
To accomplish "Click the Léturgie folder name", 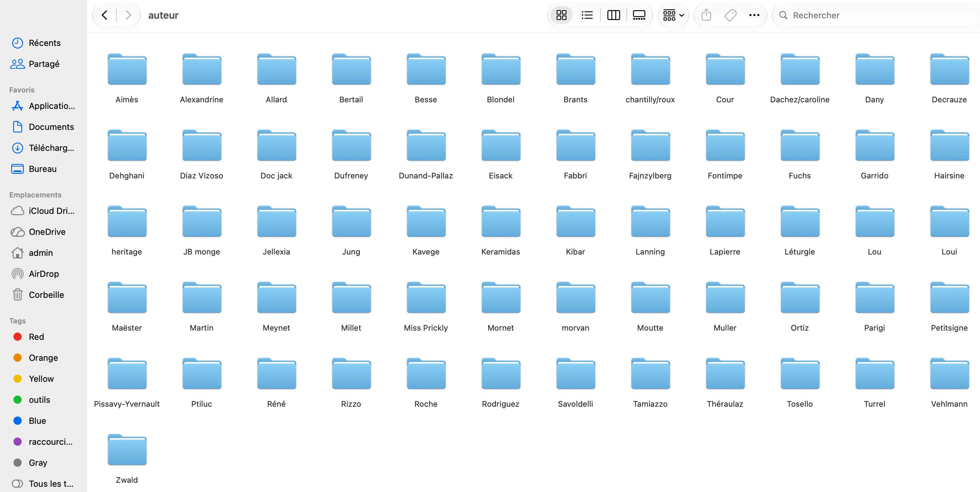I will (800, 252).
